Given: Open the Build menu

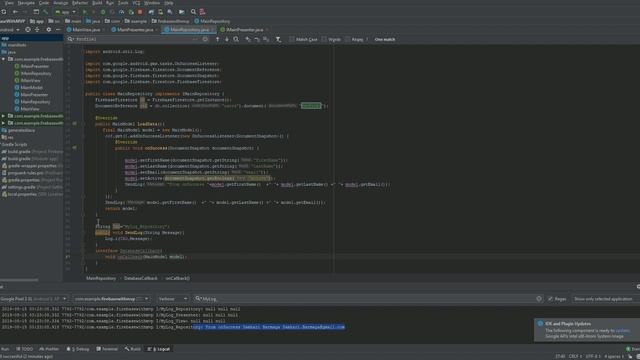Looking at the screenshot, I should point(97,3).
